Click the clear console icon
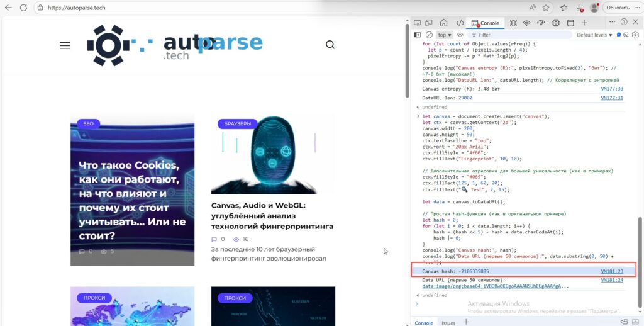This screenshot has height=326, width=644. (x=429, y=35)
